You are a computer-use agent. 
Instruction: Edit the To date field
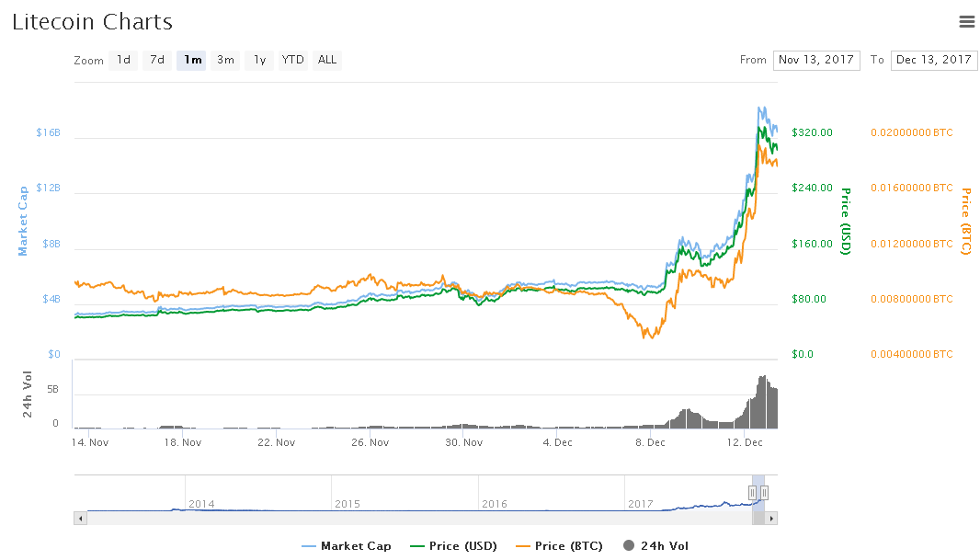click(934, 60)
